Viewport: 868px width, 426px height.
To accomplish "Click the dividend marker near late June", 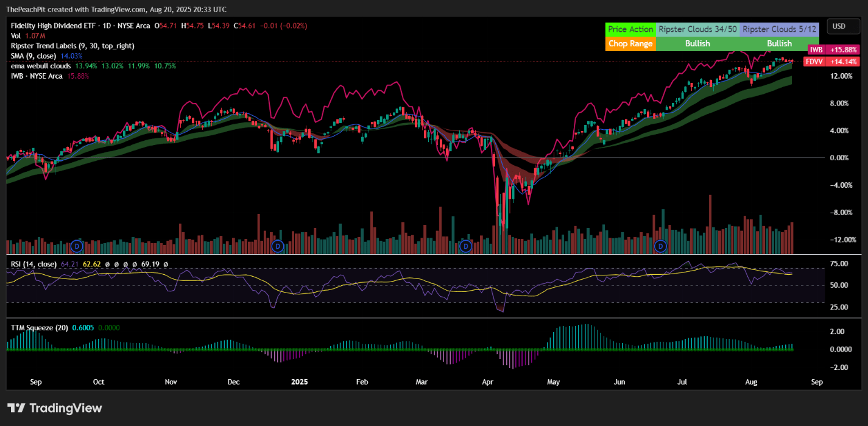I will click(x=660, y=246).
